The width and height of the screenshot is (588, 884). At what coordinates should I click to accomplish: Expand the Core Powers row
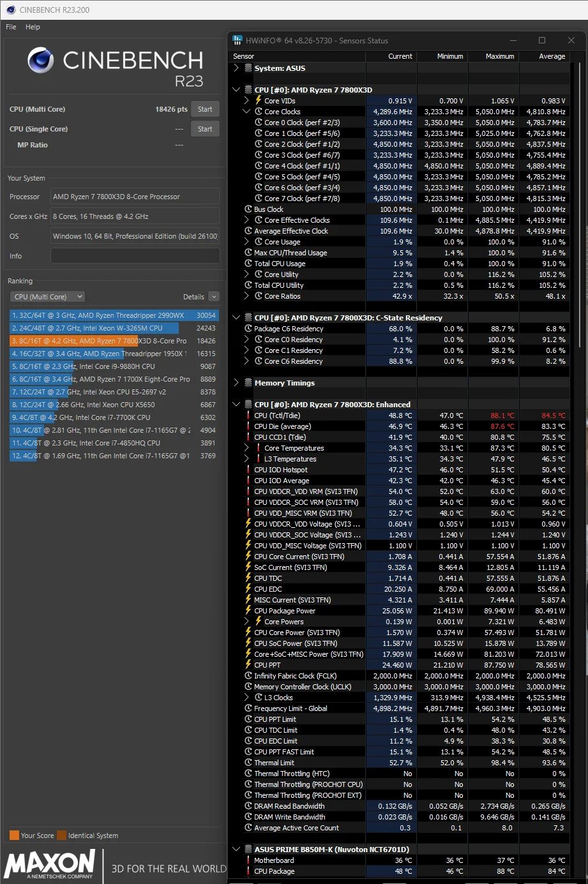(x=246, y=622)
